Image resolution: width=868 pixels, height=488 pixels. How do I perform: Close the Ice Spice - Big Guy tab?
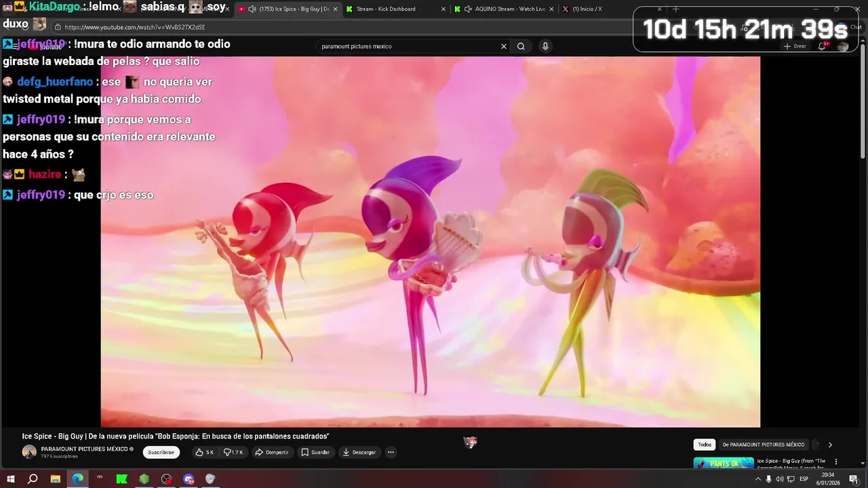tap(335, 9)
